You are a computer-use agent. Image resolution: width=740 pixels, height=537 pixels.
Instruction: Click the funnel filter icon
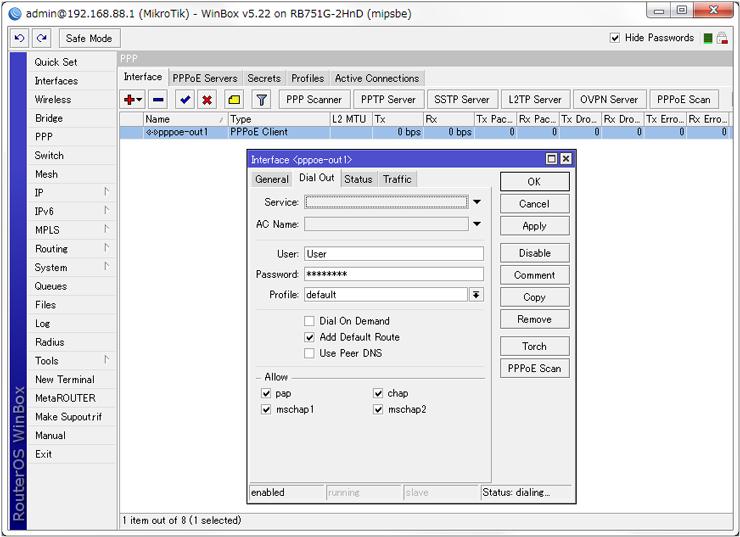coord(261,100)
